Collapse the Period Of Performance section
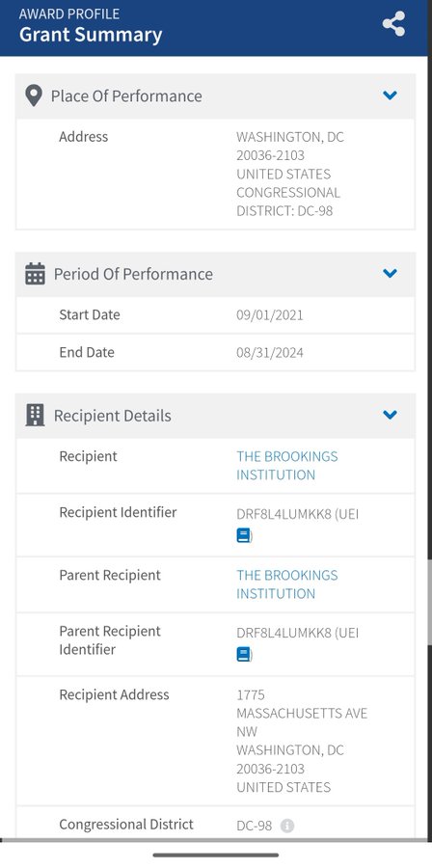 (390, 273)
